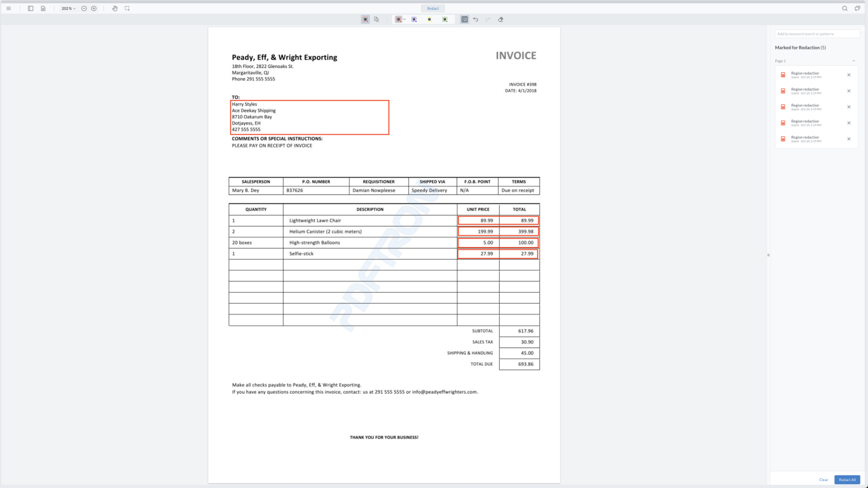Select the eraser tool
Viewport: 868px width, 488px height.
tap(500, 19)
